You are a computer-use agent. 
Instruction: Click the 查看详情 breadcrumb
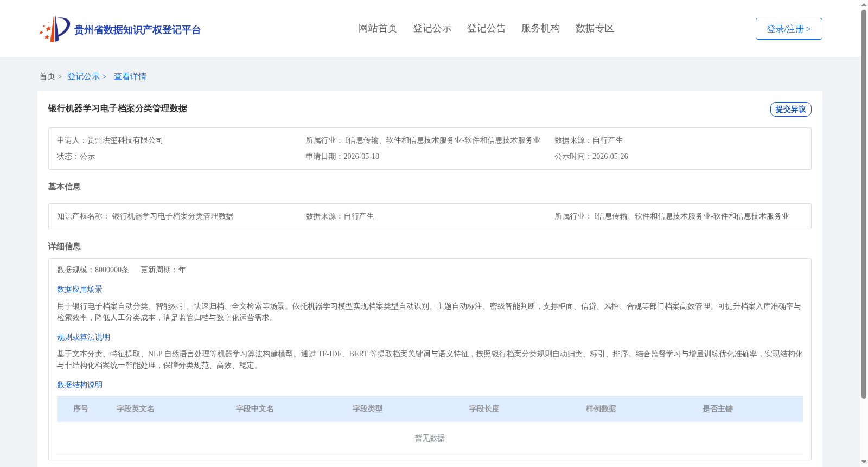click(x=130, y=76)
